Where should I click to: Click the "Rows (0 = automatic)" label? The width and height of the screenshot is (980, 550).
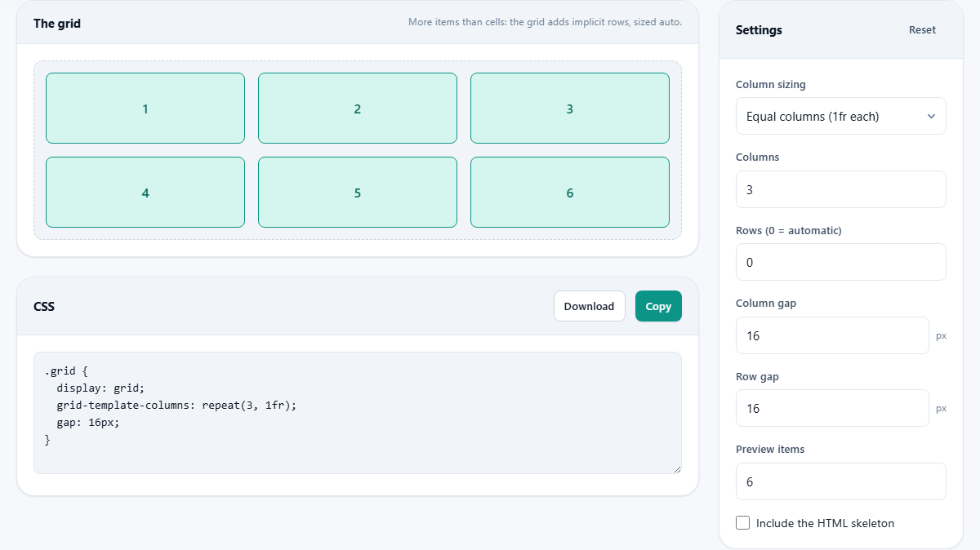click(789, 230)
